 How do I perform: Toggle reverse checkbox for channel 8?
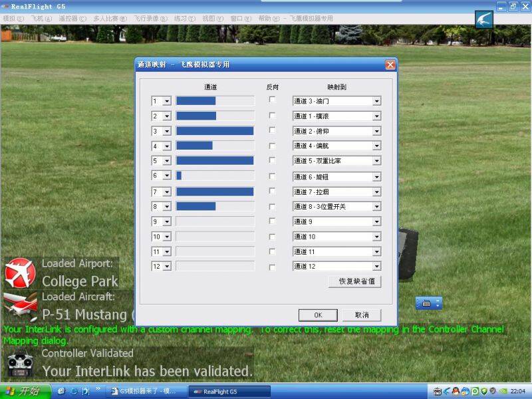point(272,207)
